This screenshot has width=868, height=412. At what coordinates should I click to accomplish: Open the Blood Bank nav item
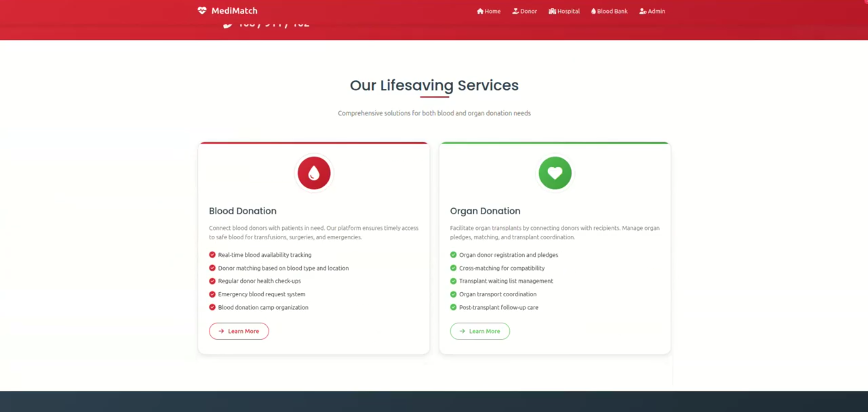(x=609, y=11)
